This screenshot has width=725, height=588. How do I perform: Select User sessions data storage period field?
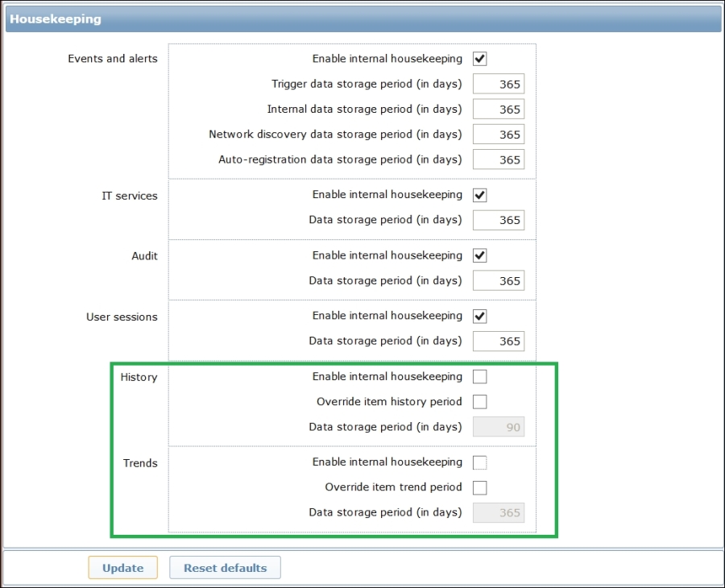(498, 342)
